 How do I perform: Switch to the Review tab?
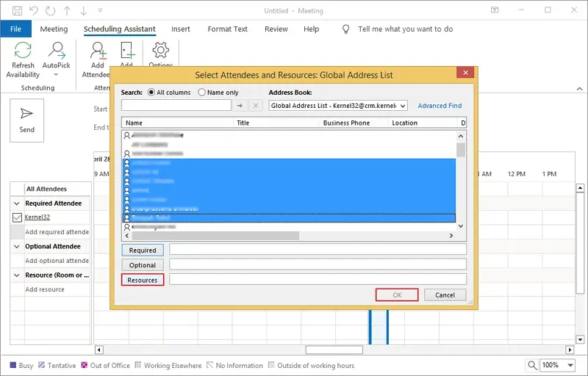[276, 29]
